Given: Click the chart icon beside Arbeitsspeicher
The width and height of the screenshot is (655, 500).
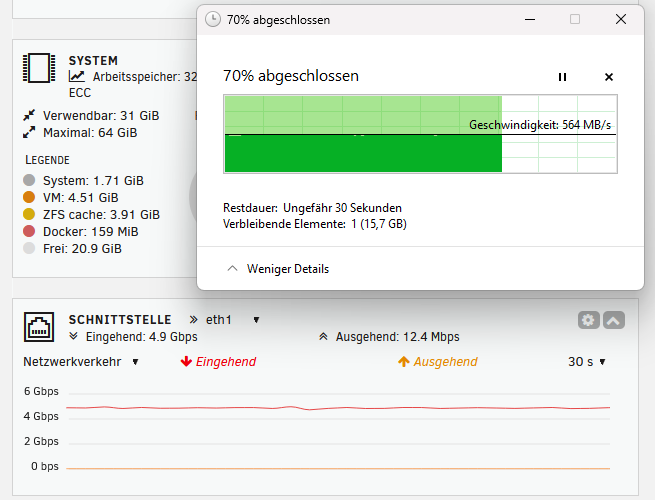Looking at the screenshot, I should (77, 76).
